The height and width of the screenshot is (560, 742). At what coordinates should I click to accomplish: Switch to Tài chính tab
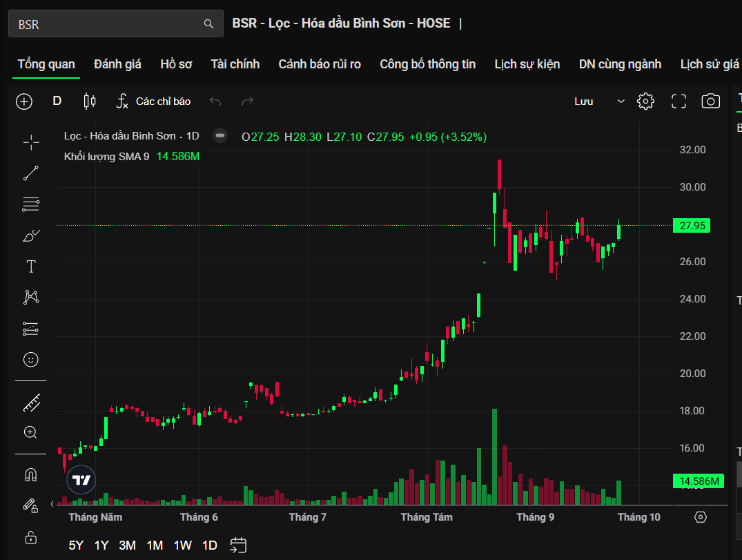point(235,64)
